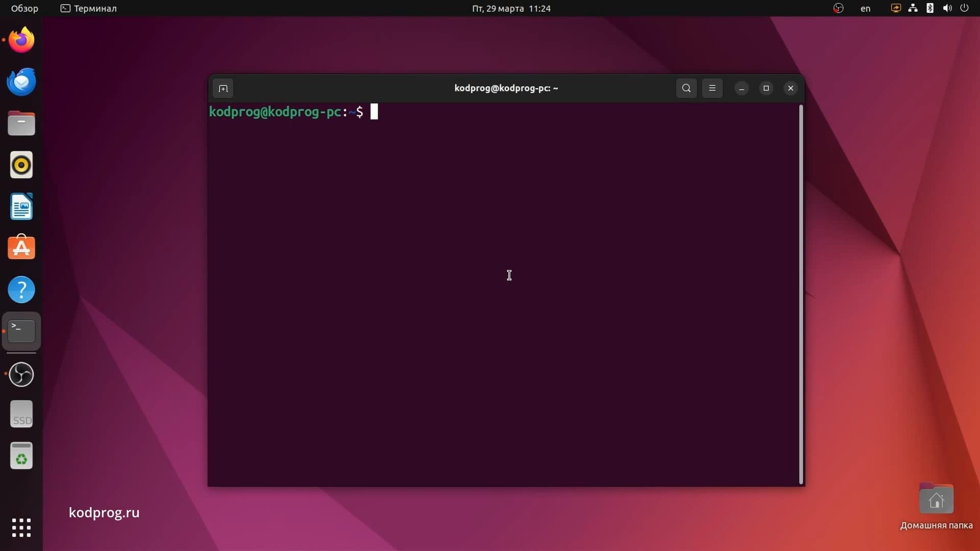Open Ubuntu Software store
Screen dimensions: 980x551
coord(21,248)
